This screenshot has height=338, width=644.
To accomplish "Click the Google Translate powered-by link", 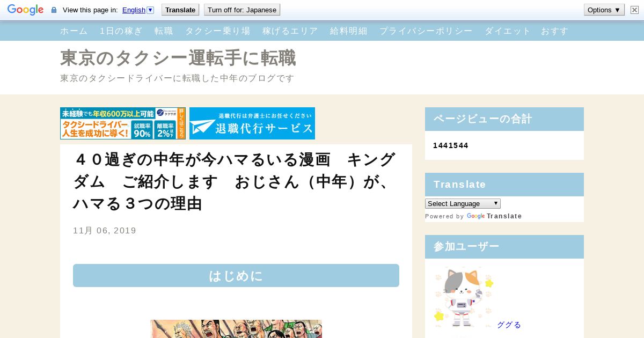I will (494, 216).
